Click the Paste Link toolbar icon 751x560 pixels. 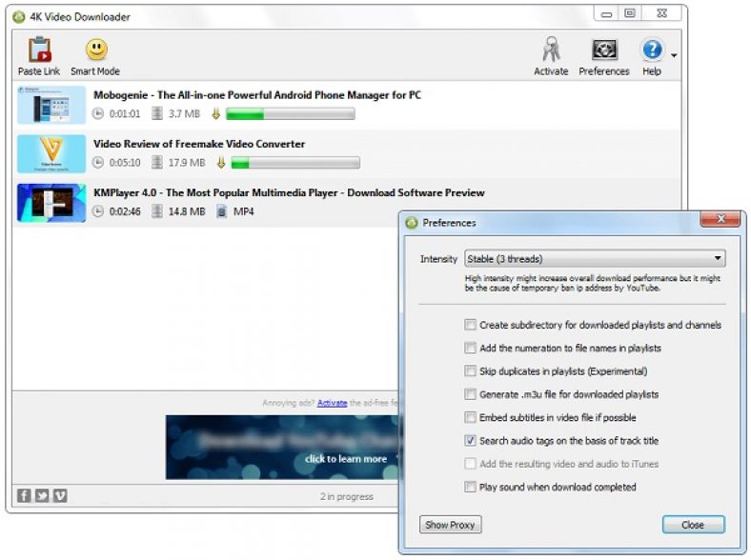coord(39,50)
